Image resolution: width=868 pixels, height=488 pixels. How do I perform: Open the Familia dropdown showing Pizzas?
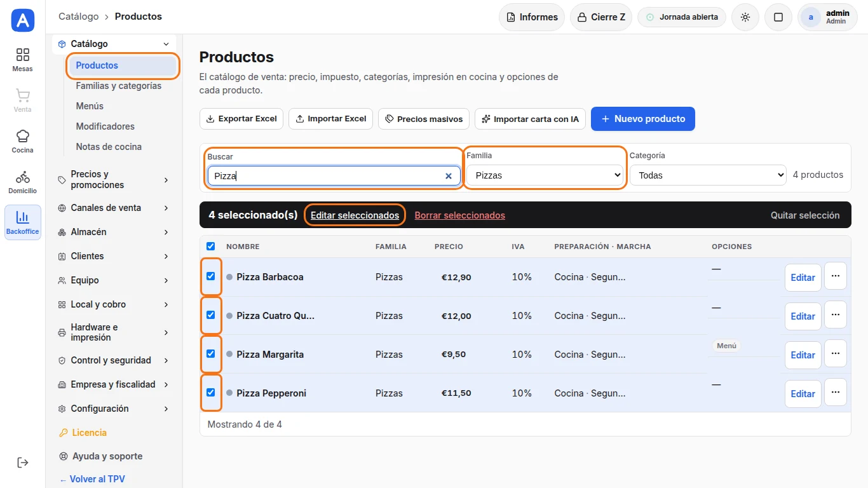pyautogui.click(x=545, y=175)
